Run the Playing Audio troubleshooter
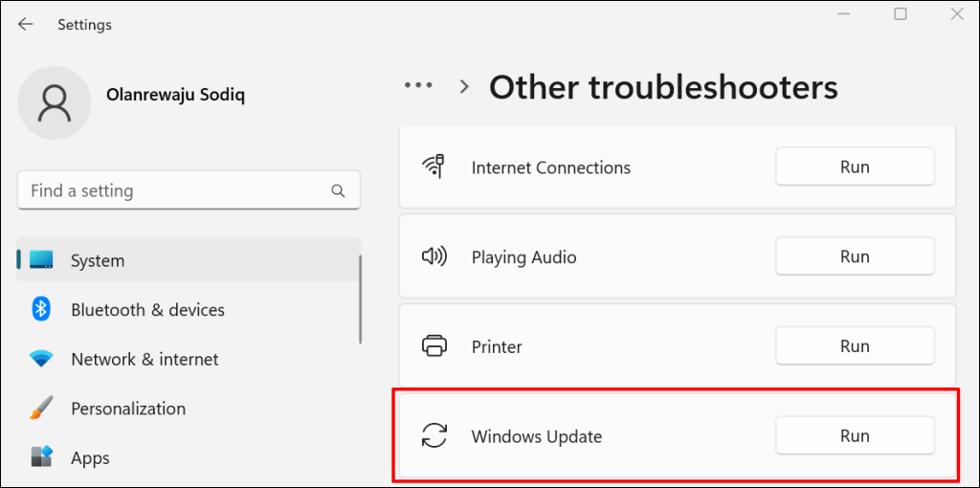The image size is (980, 488). tap(854, 256)
